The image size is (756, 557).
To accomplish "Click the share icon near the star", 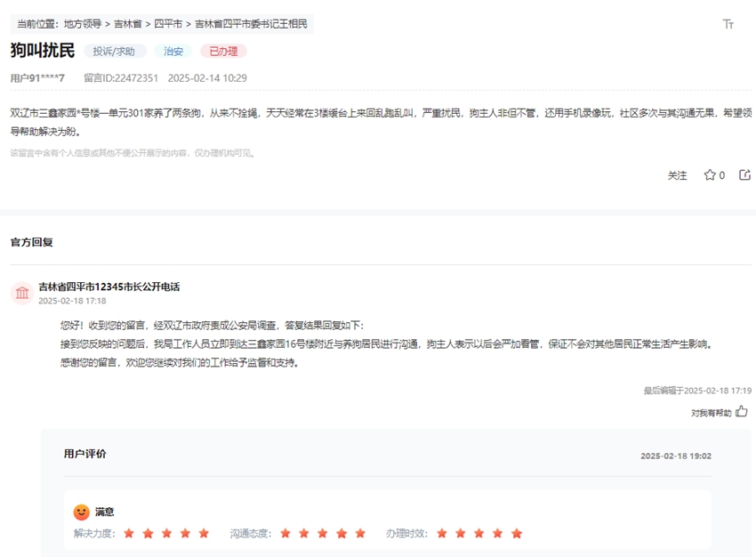I will coord(745,175).
